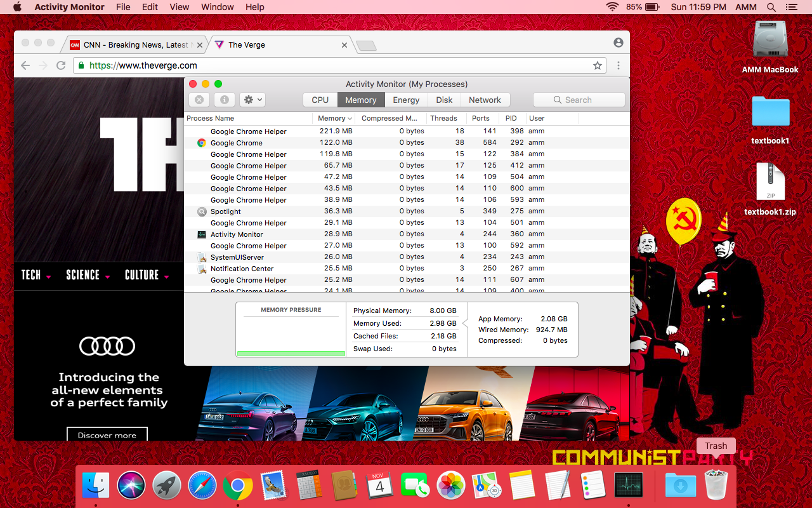Open Launchpad from the Dock
812x508 pixels.
167,486
